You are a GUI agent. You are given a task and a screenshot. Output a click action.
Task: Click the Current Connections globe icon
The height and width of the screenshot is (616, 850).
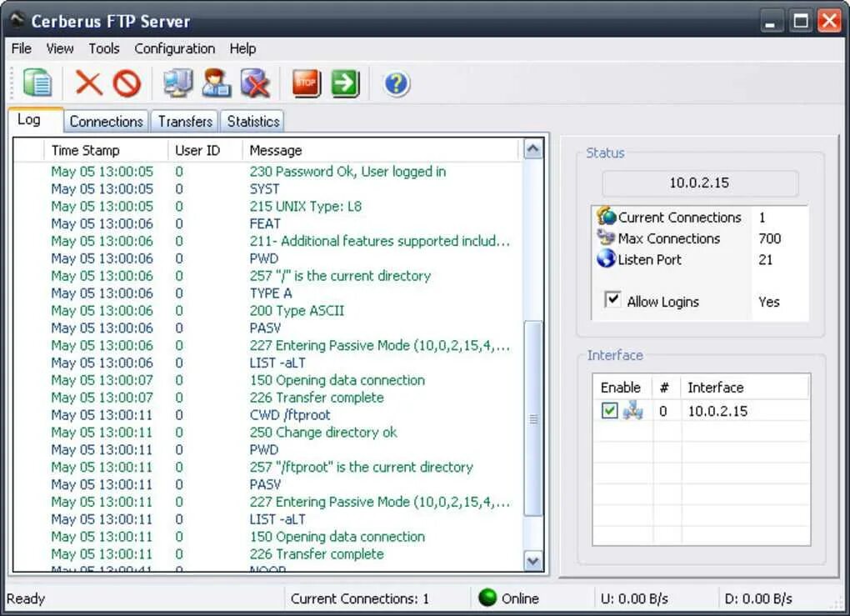tap(606, 217)
